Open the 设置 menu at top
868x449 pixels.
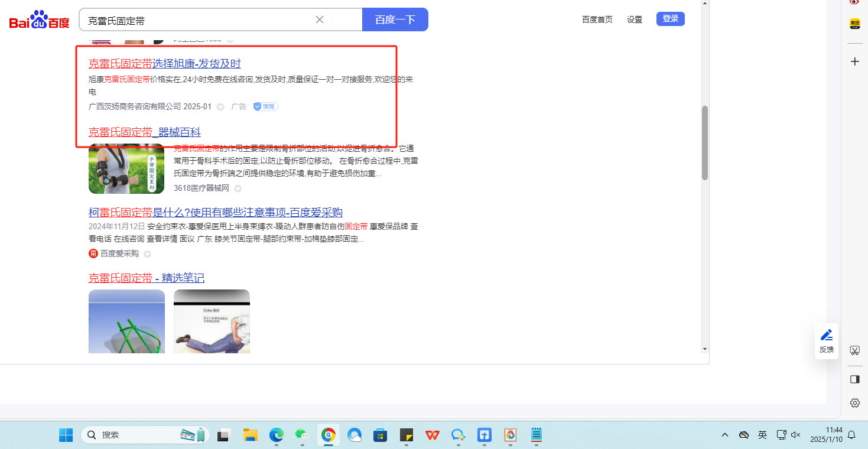[x=635, y=19]
